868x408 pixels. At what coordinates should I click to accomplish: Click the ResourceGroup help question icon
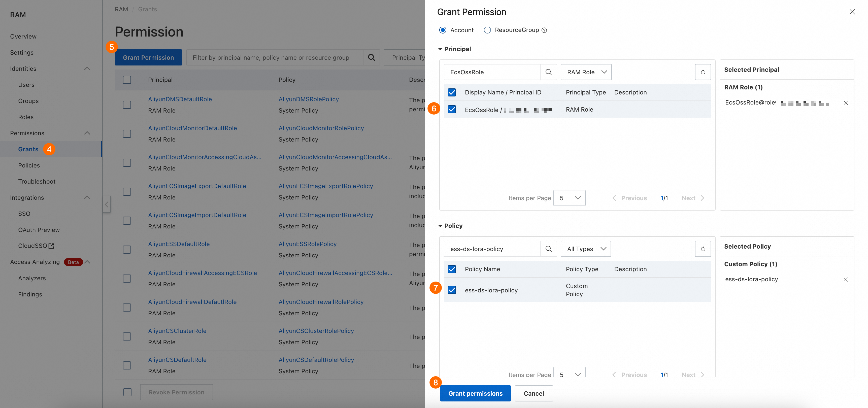(x=544, y=30)
